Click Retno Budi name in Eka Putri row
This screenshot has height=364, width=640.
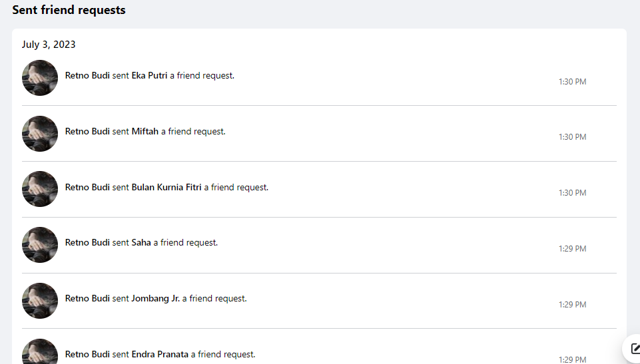click(x=87, y=76)
